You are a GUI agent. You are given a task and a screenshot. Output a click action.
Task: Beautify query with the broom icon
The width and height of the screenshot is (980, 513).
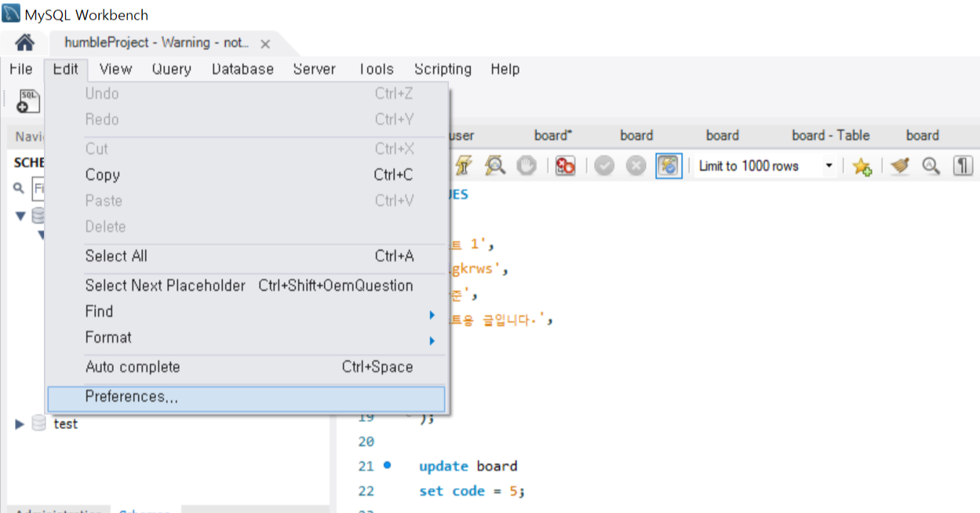click(x=899, y=166)
